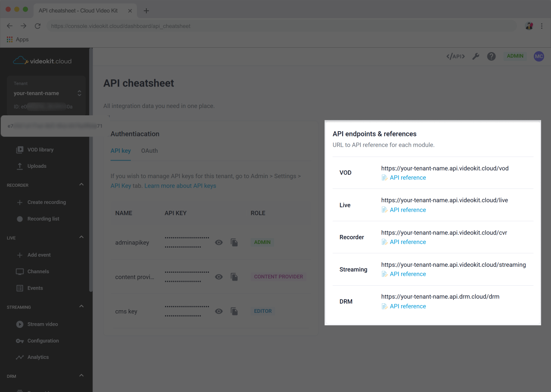Screen dimensions: 551x392
Task: Click the Stream video play icon
Action: (x=19, y=324)
